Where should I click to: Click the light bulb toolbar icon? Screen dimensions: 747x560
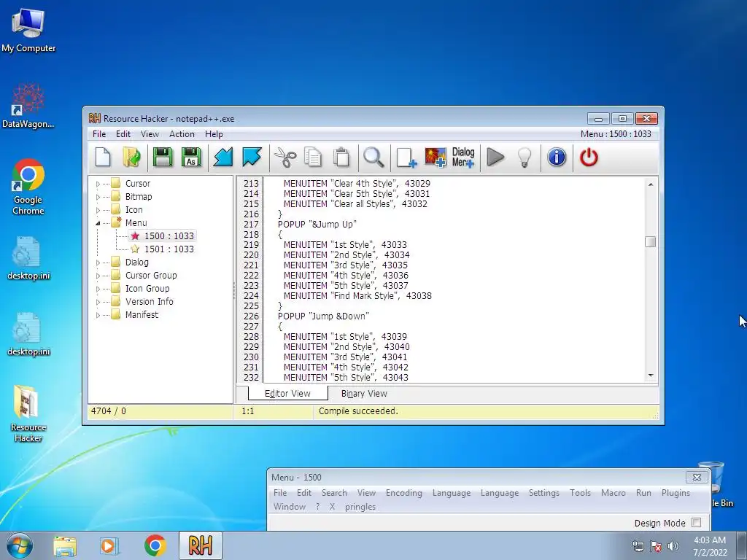(525, 157)
